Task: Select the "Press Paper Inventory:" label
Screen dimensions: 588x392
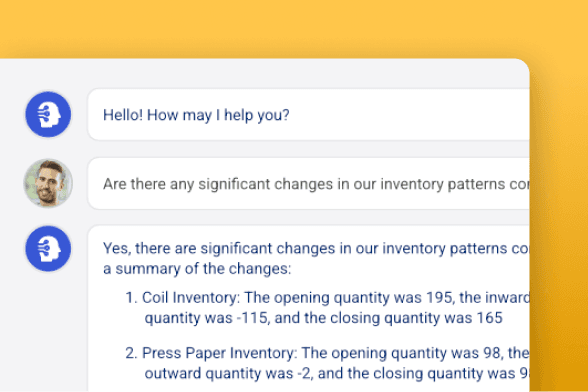Action: (x=219, y=353)
